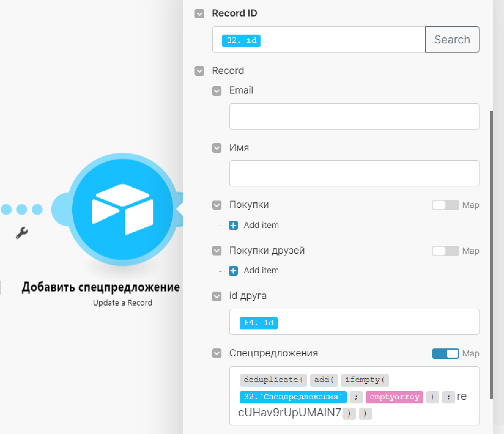Click plus icon under Покупки
This screenshot has width=504, height=434.
point(233,225)
